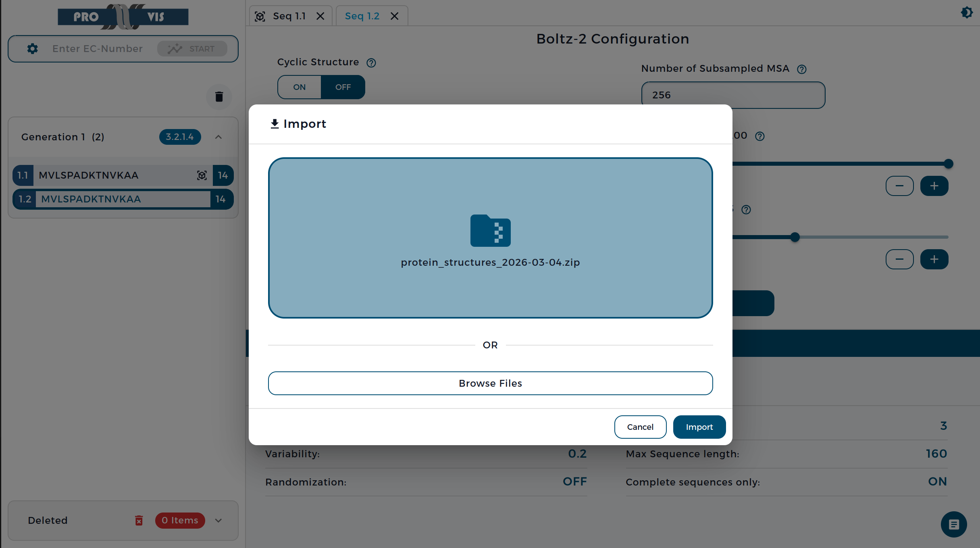980x548 pixels.
Task: Click the red delete icon in the Deleted panel
Action: [x=139, y=520]
